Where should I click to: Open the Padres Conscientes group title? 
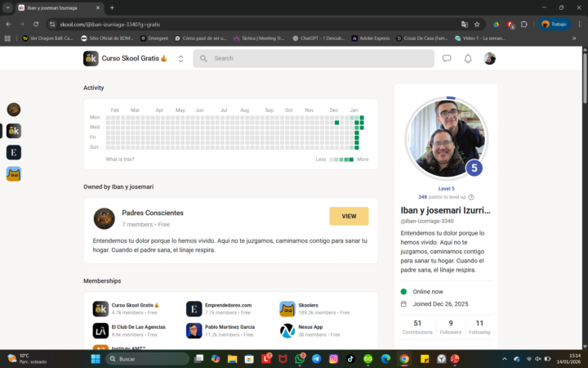click(153, 213)
